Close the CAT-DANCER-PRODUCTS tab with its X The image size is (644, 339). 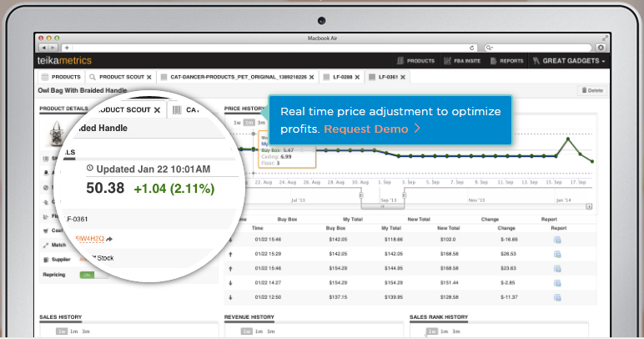click(x=311, y=77)
